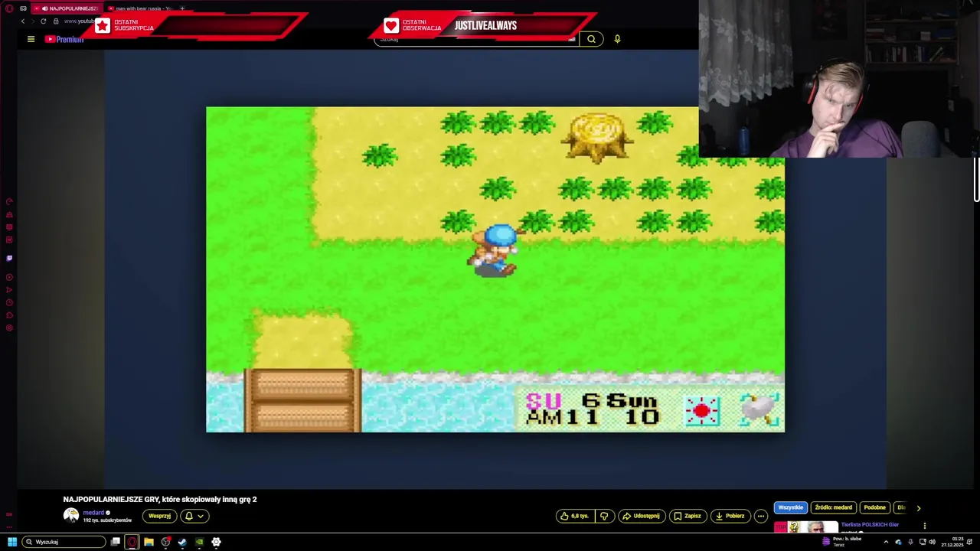Save video using Zapisz button
The image size is (980, 551).
coord(688,516)
